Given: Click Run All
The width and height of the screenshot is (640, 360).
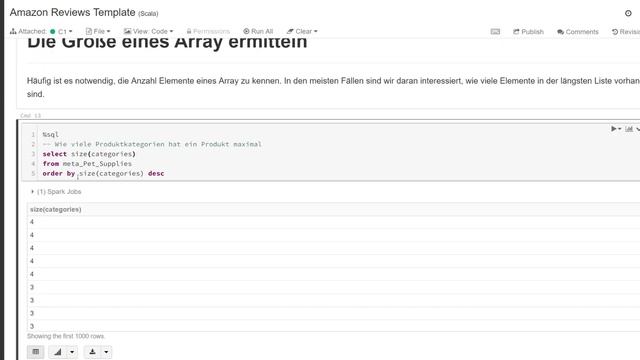Looking at the screenshot, I should coord(258,31).
